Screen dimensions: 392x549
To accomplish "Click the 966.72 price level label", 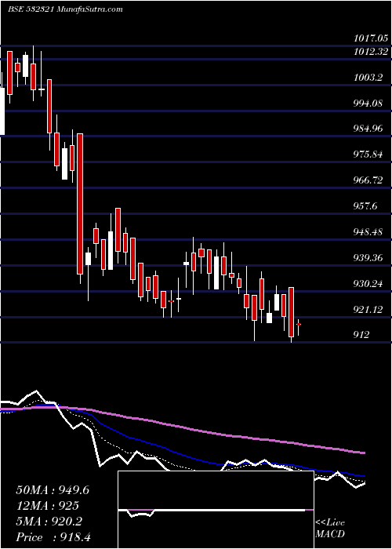I will [x=368, y=180].
